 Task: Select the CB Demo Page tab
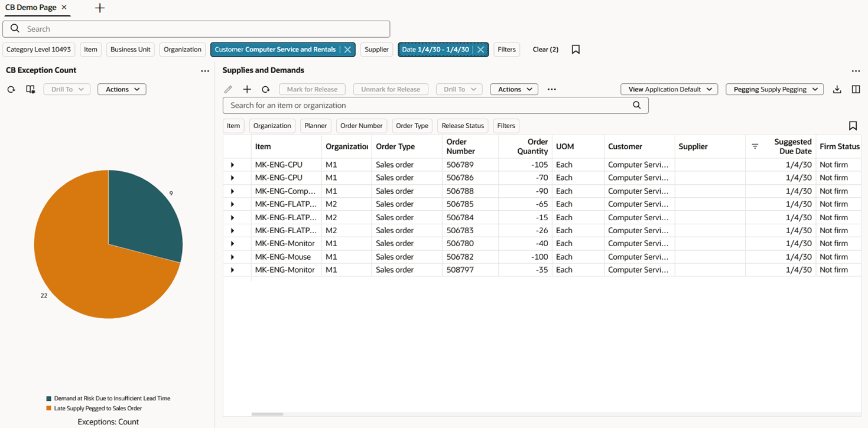(x=31, y=8)
